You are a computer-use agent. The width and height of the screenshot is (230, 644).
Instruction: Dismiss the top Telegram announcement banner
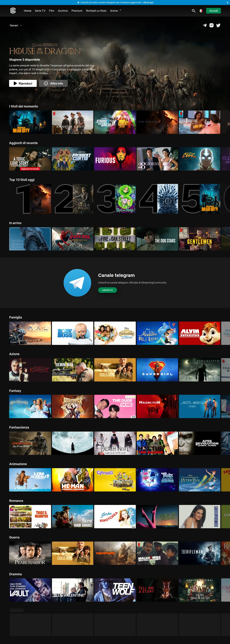click(x=227, y=3)
